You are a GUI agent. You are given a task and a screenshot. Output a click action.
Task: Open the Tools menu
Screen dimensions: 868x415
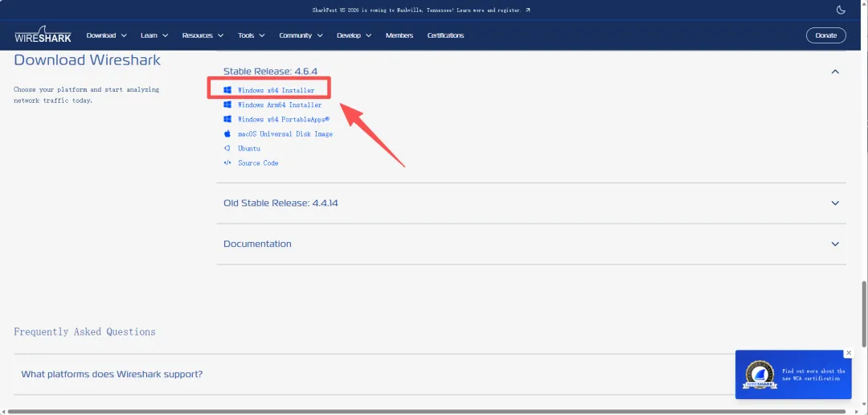coord(252,35)
